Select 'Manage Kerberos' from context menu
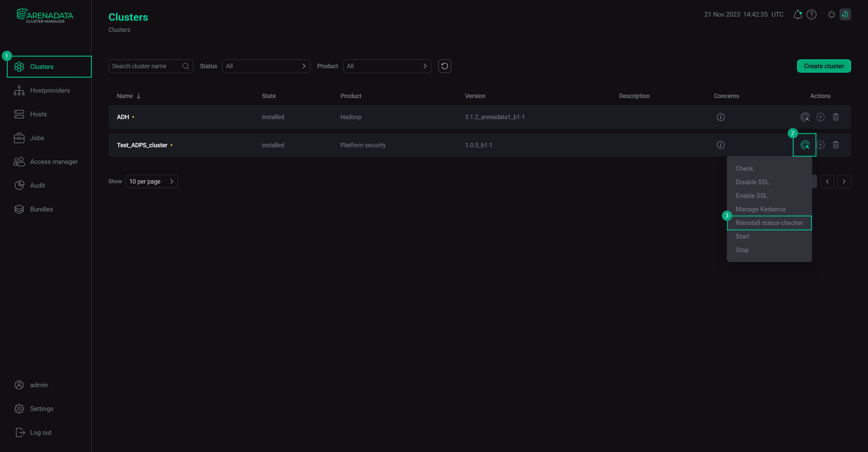The width and height of the screenshot is (868, 452). (761, 209)
